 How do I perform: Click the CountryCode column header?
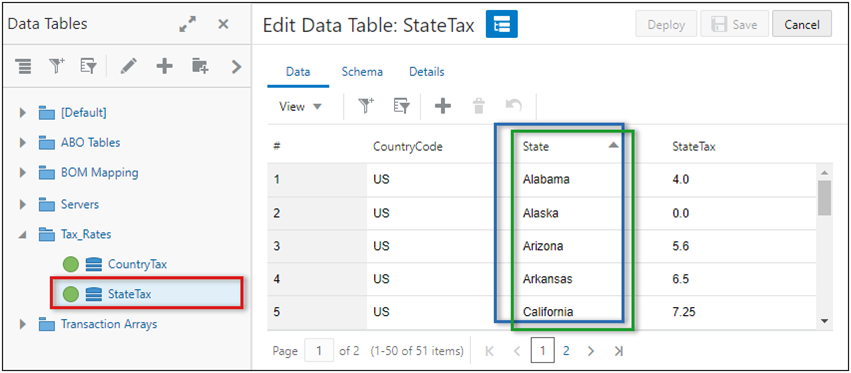pos(408,147)
